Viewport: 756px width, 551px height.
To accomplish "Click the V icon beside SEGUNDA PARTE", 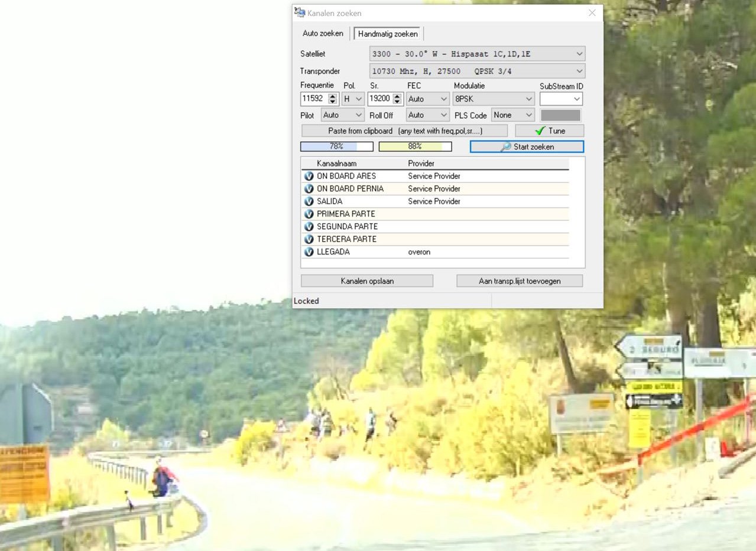I will pyautogui.click(x=309, y=227).
